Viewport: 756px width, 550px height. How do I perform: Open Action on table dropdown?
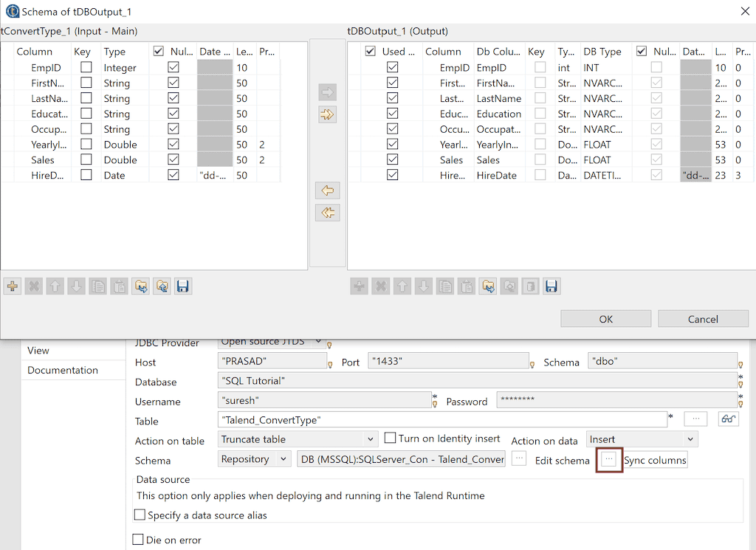(297, 439)
